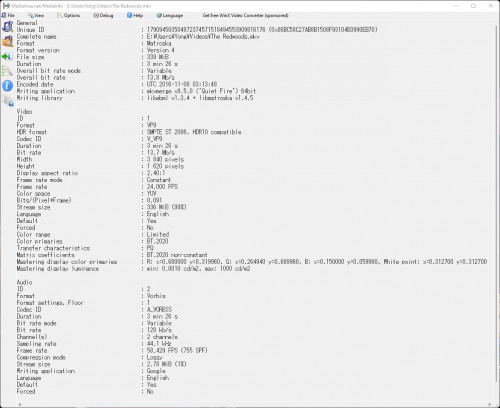Click the V_VP9 codec ID value
500x408 pixels.
coord(155,139)
